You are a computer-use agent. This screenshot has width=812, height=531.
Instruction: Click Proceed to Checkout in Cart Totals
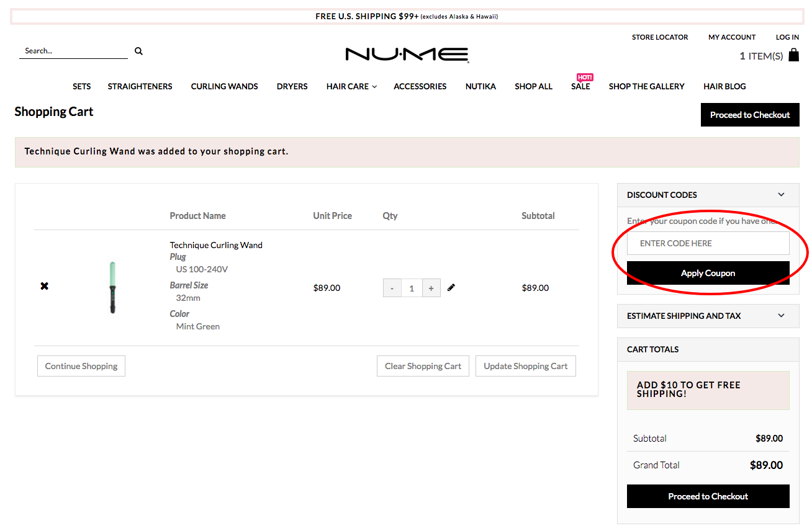click(x=708, y=496)
